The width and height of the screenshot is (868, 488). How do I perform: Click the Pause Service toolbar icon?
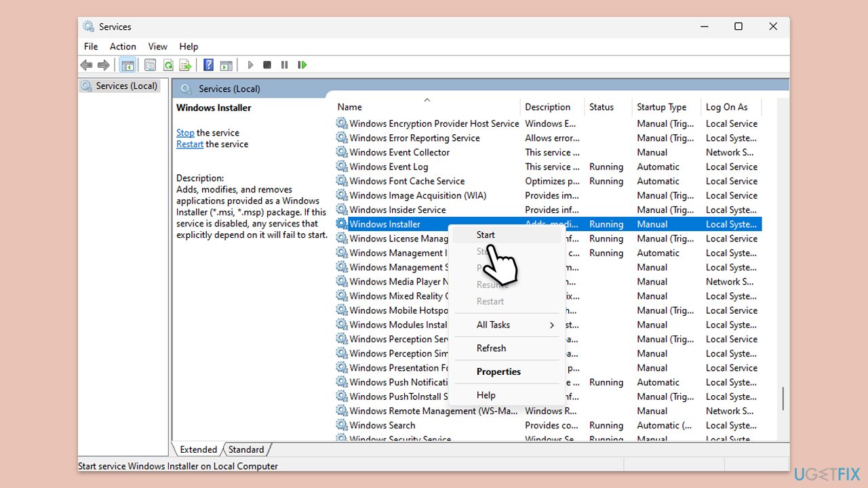(284, 65)
